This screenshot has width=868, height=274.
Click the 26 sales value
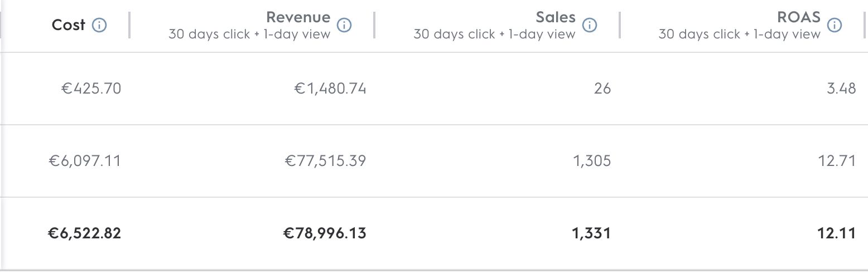pos(602,88)
